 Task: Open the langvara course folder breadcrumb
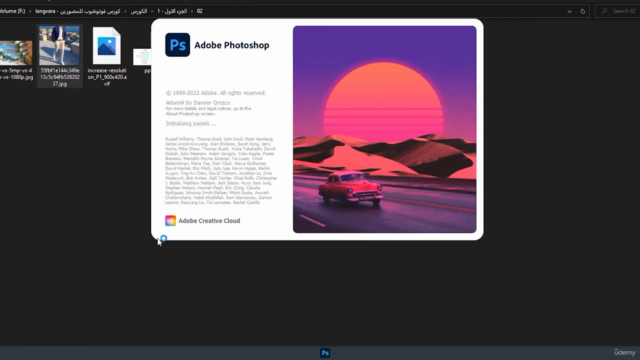click(78, 11)
